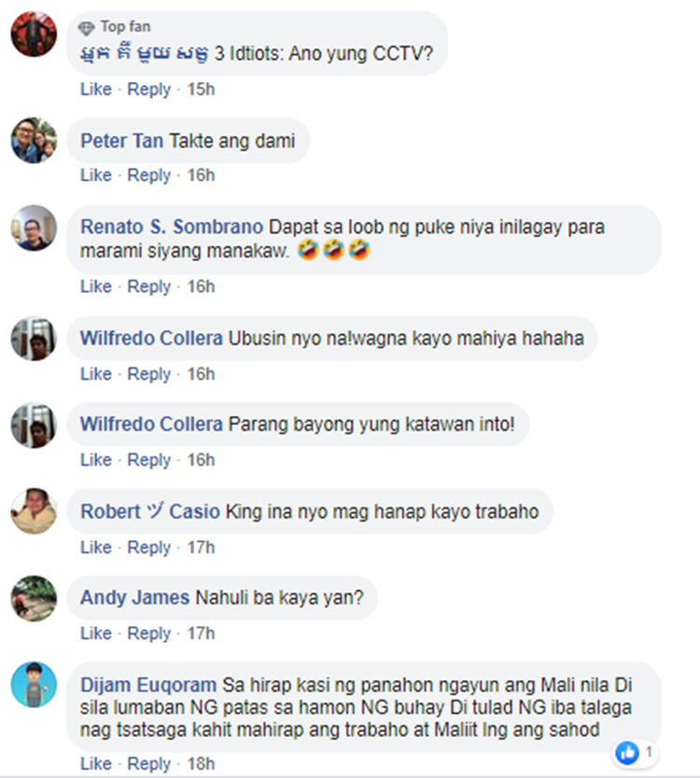Image resolution: width=700 pixels, height=778 pixels.
Task: Reply to Robert Casio's comment
Action: pyautogui.click(x=149, y=548)
